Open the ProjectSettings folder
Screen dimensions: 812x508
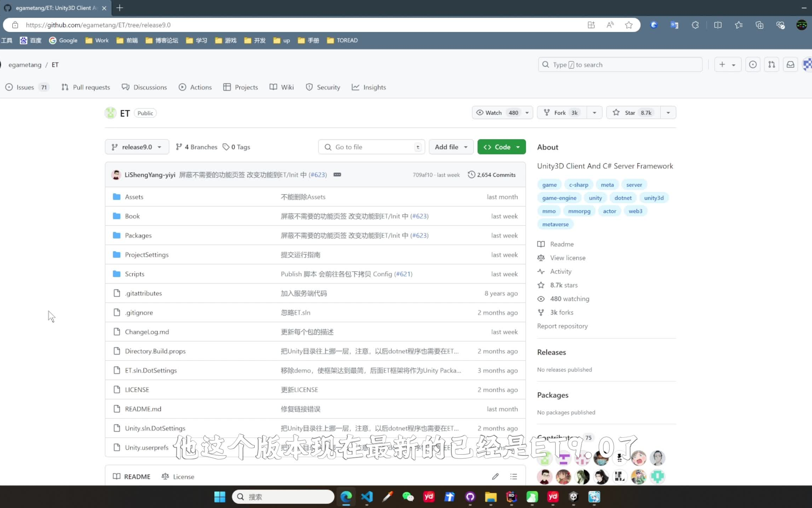(147, 255)
